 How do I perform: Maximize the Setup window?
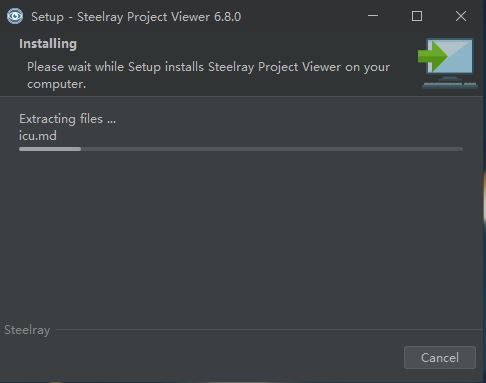(x=417, y=16)
